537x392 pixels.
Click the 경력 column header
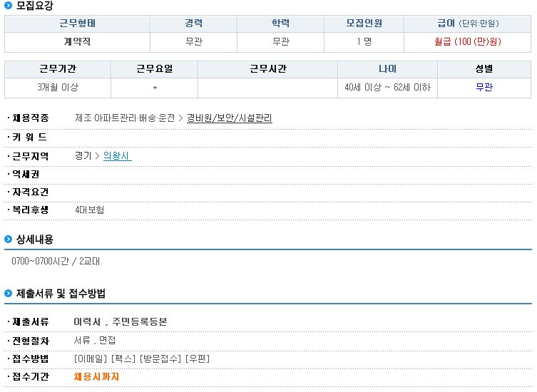coord(193,24)
